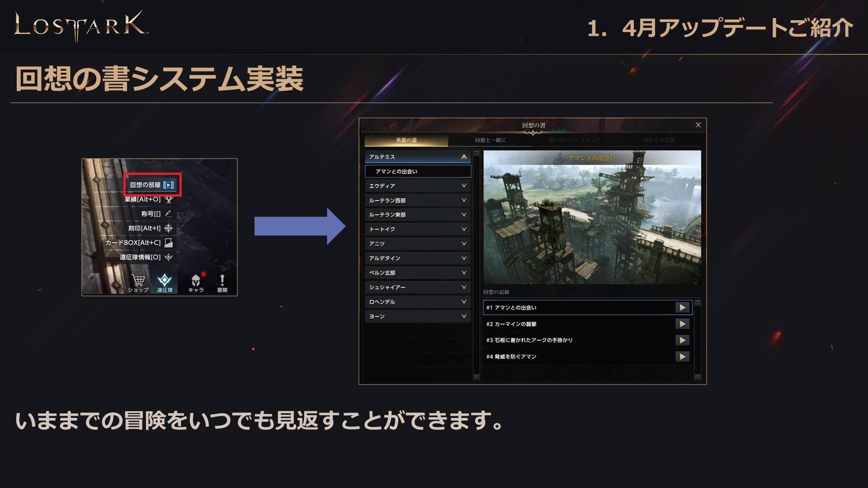The height and width of the screenshot is (488, 868).
Task: Click the records list scrollbar down arrow
Action: pyautogui.click(x=698, y=377)
